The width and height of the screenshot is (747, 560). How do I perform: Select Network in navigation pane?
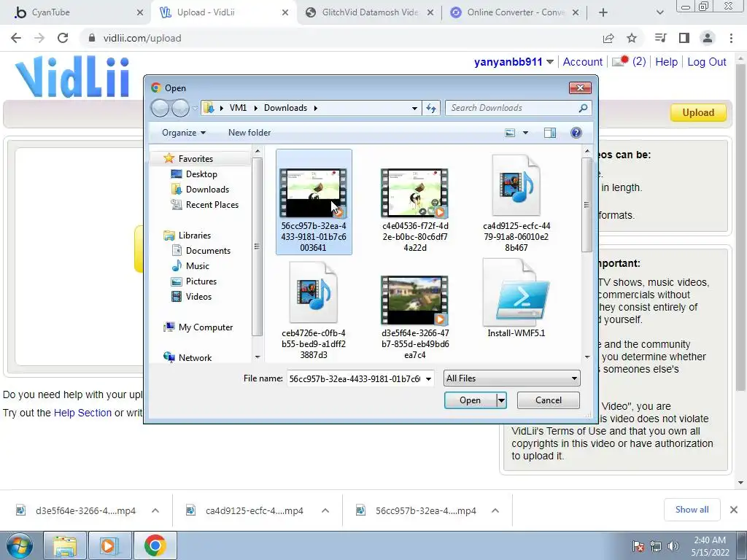tap(195, 357)
